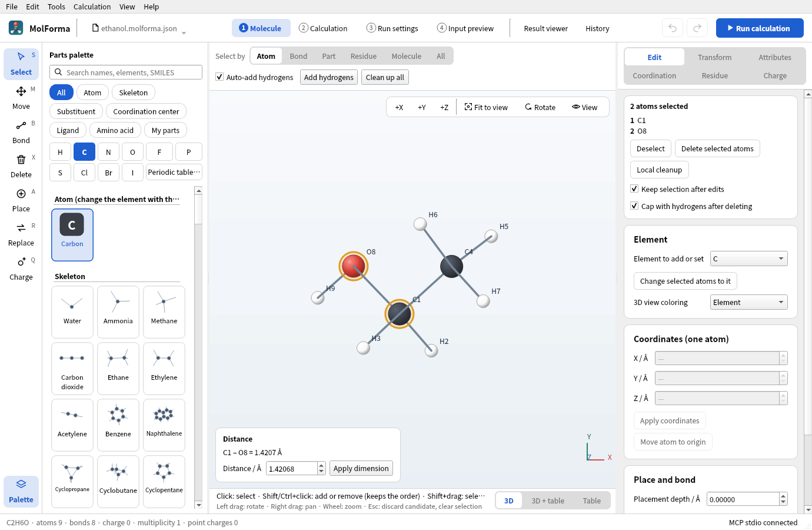Switch Select by mode to Bond

pos(298,56)
